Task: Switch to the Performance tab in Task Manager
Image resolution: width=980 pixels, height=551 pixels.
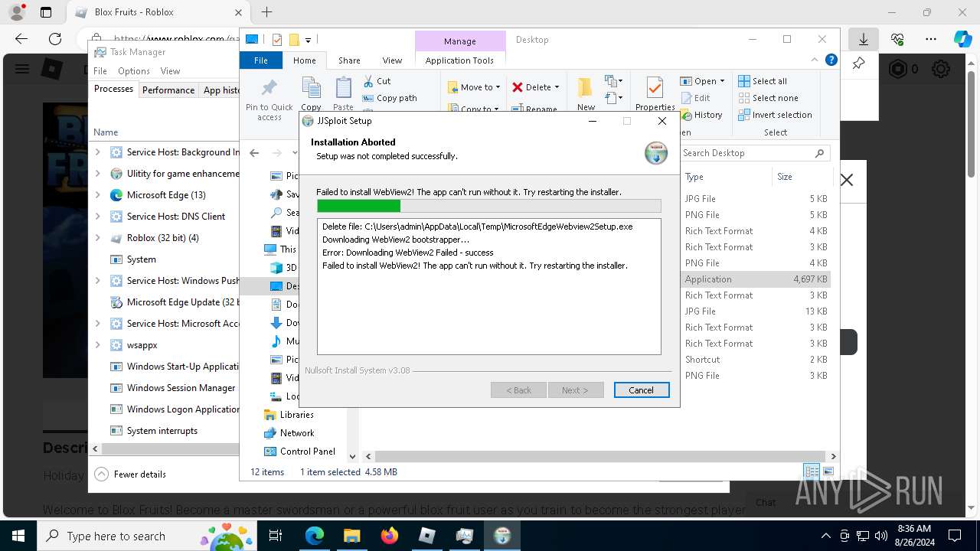Action: coord(168,90)
